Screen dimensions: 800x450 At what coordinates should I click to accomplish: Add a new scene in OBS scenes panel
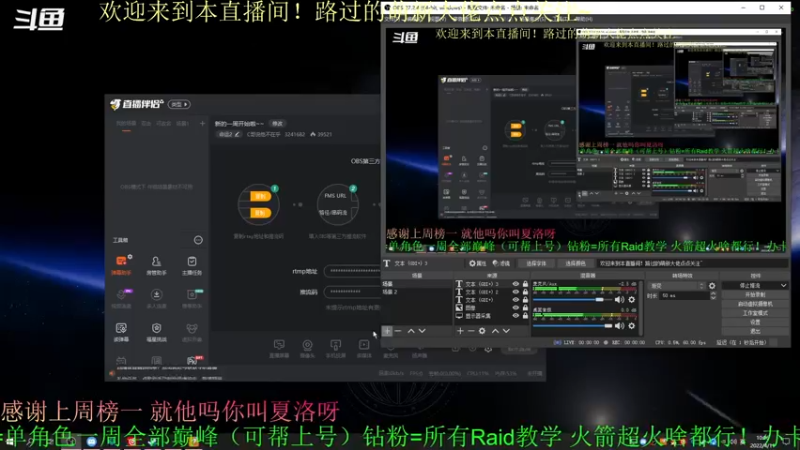pyautogui.click(x=387, y=331)
